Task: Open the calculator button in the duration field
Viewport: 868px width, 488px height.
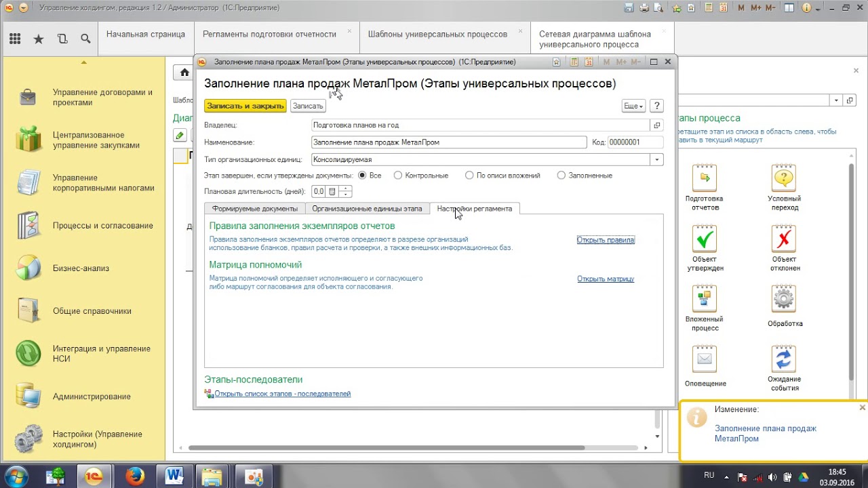Action: point(332,192)
